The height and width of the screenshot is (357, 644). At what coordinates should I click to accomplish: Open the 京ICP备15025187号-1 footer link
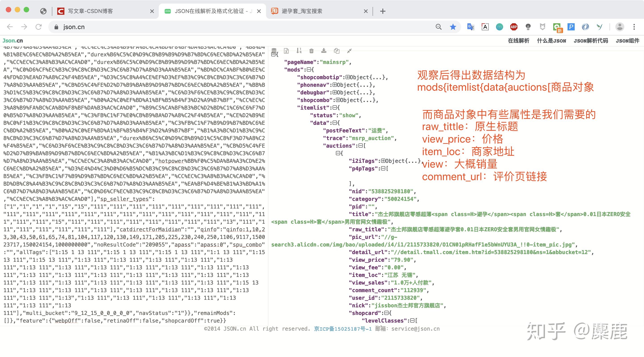(x=343, y=329)
